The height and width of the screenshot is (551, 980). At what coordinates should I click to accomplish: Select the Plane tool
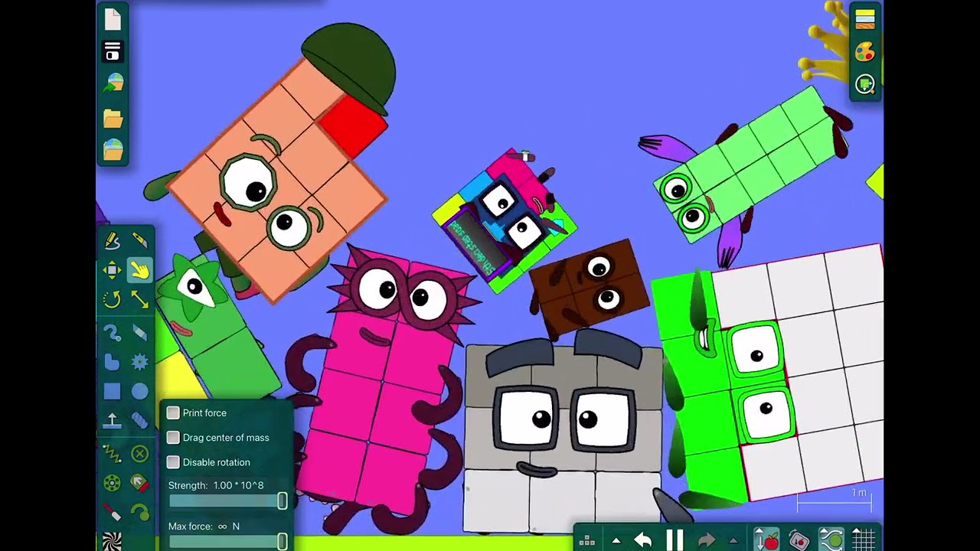(113, 420)
